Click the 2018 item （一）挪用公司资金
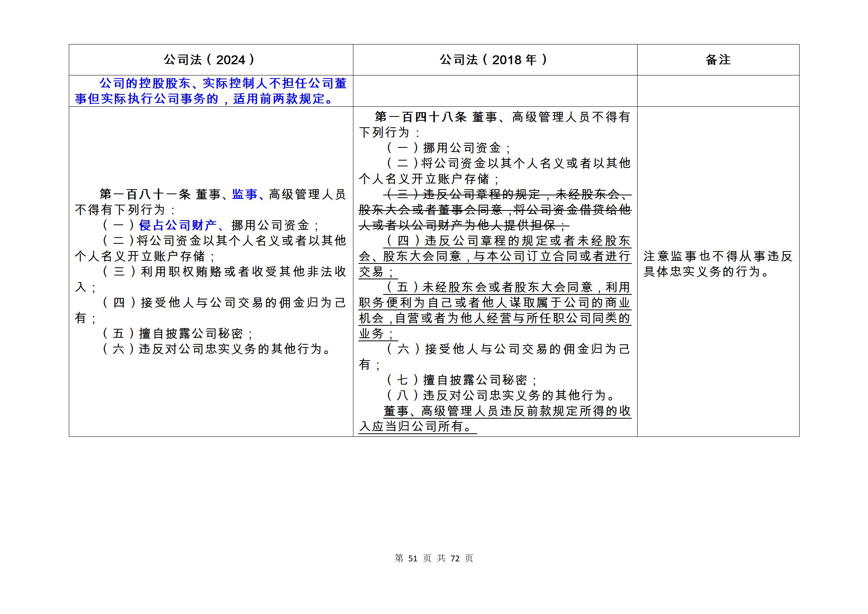 tap(448, 148)
